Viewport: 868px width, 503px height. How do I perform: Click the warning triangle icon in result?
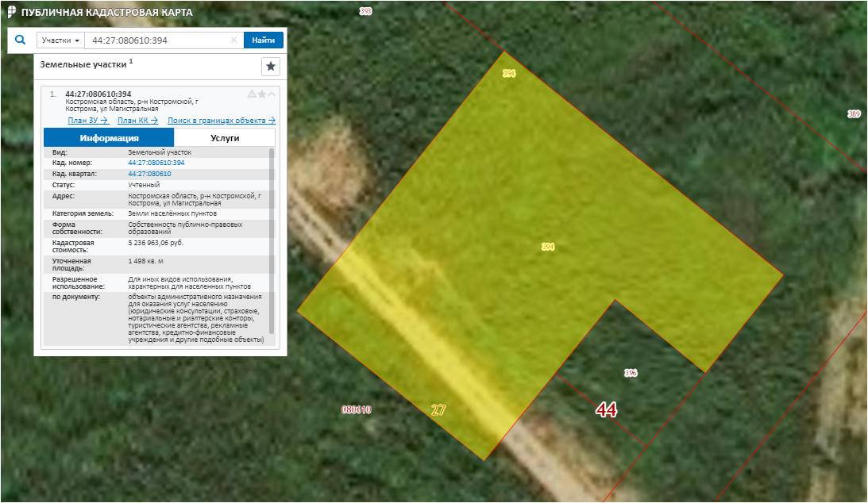(252, 94)
